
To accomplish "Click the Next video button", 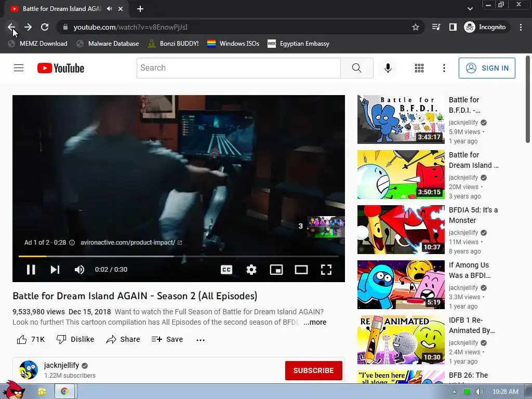I will tap(55, 270).
